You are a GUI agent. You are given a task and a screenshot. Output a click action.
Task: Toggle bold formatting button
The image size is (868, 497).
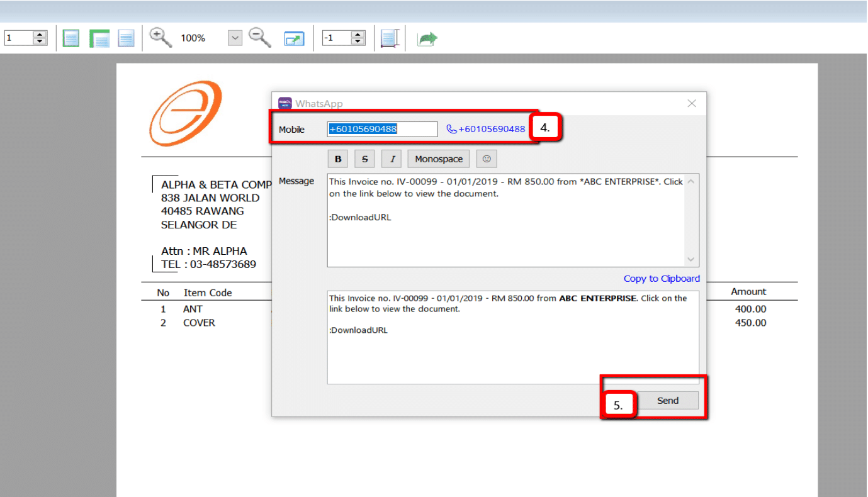pyautogui.click(x=338, y=159)
